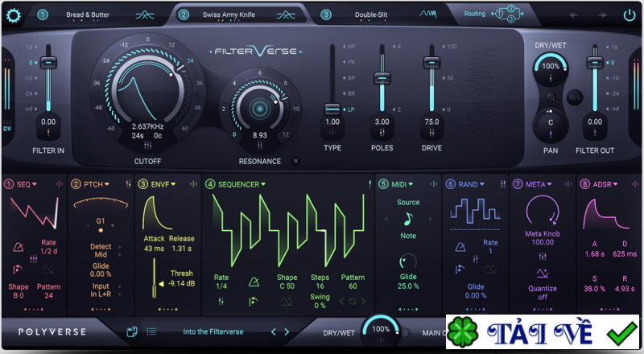The height and width of the screenshot is (354, 644).
Task: Toggle SEQ modulator 1 metronome sync icon
Action: [18, 247]
